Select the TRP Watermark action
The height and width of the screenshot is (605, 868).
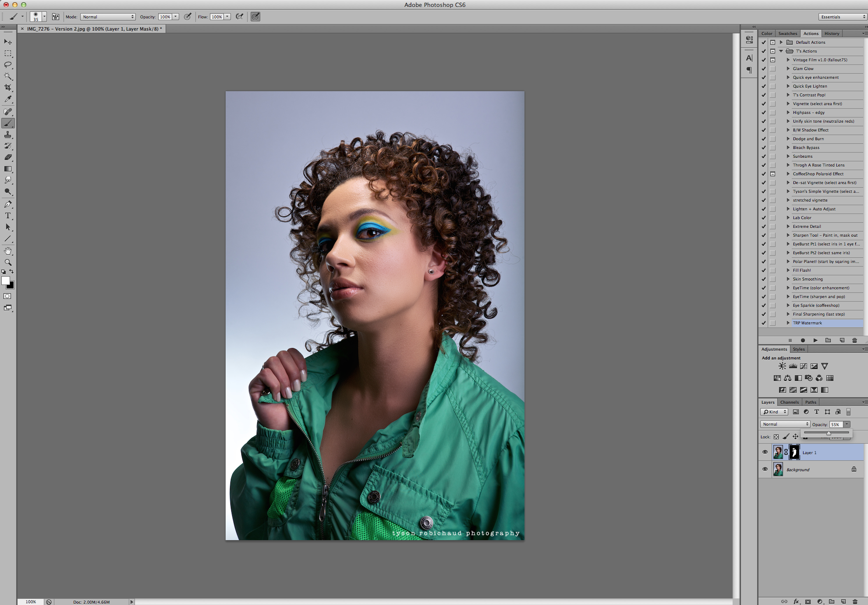coord(807,323)
